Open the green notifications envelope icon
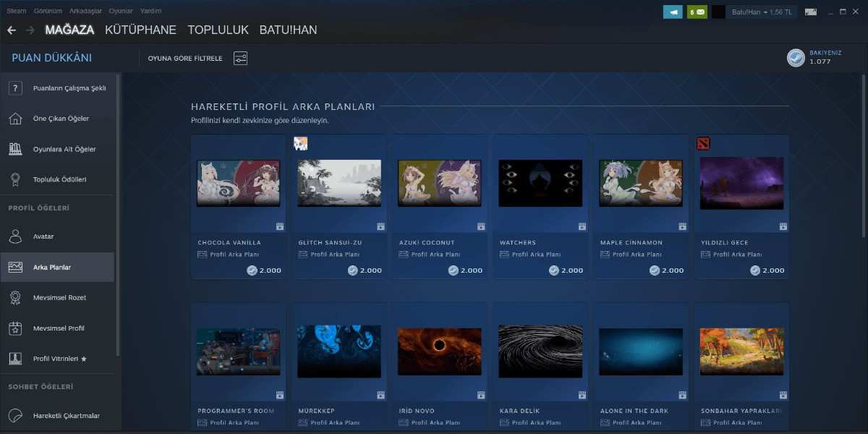Viewport: 868px width, 434px height. 697,12
